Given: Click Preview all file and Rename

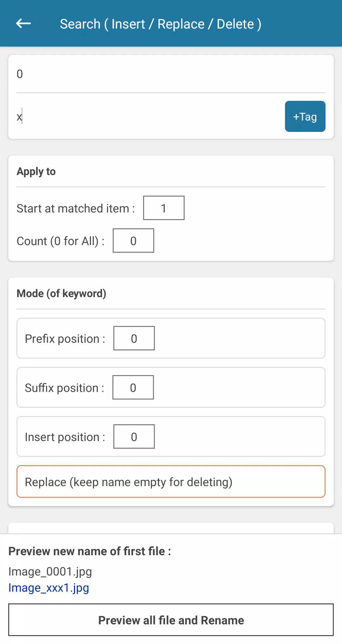Looking at the screenshot, I should tap(171, 620).
